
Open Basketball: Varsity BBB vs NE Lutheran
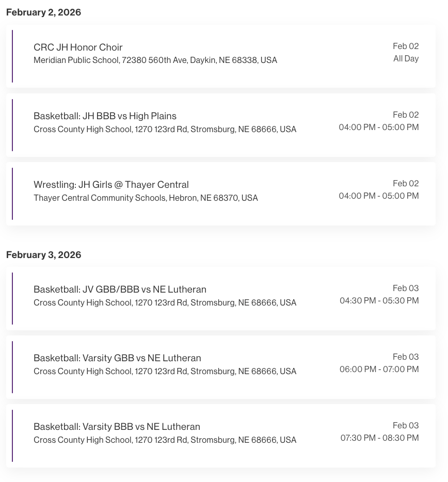coord(117,427)
